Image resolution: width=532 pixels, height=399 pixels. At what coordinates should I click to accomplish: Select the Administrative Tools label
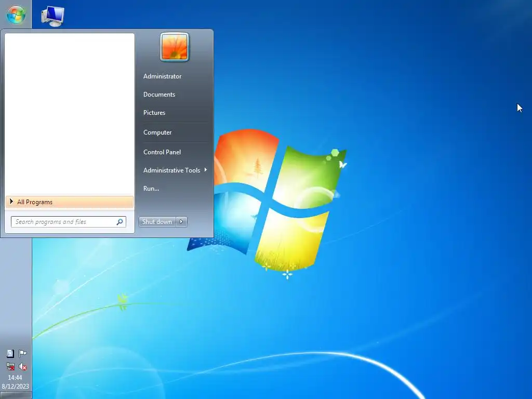[171, 170]
